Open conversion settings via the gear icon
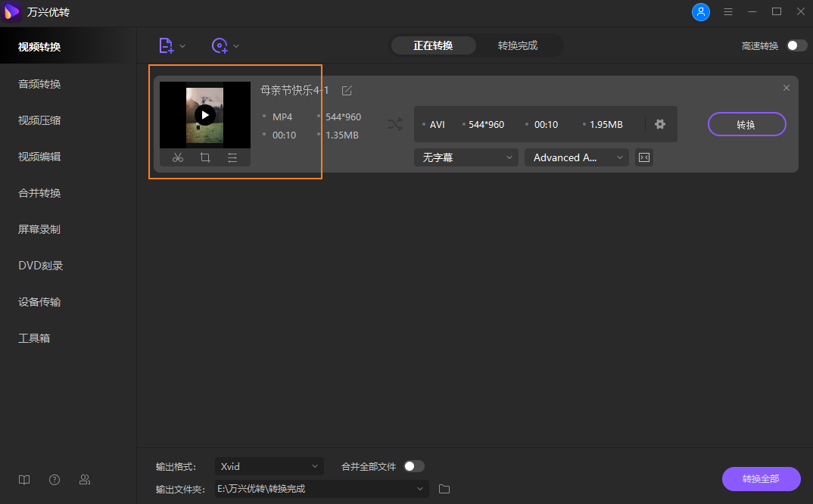Screen dimensions: 813x504 click(659, 124)
